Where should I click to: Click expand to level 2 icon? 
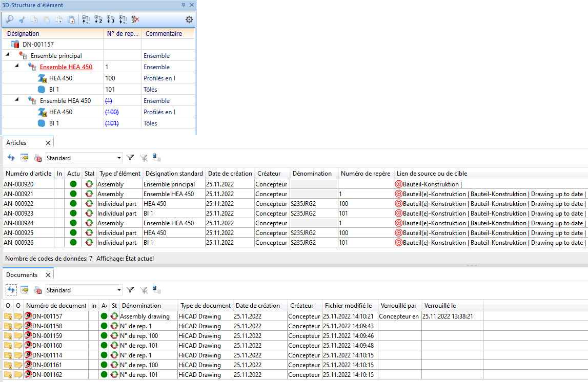point(99,19)
